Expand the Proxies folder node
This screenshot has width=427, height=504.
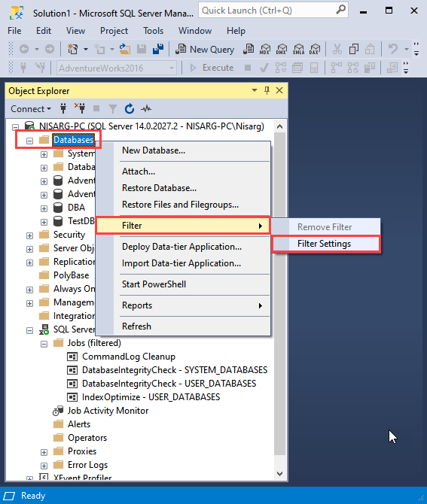click(44, 452)
